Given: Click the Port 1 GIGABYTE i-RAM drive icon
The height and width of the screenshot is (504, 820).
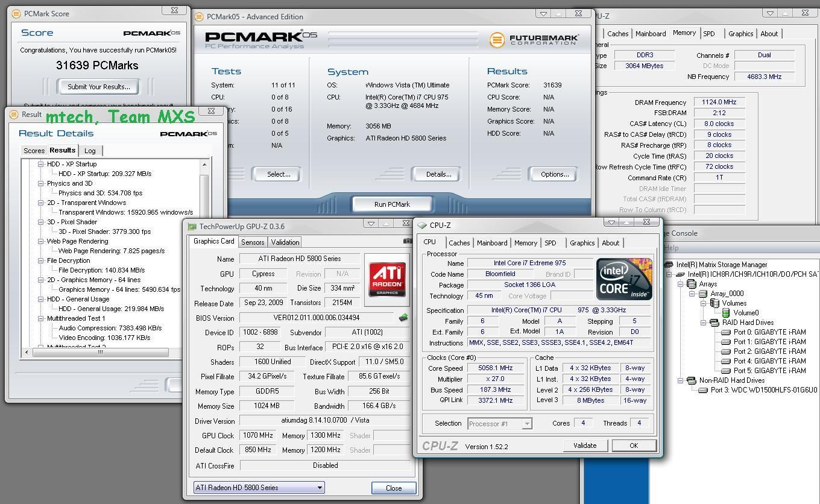Looking at the screenshot, I should [726, 342].
